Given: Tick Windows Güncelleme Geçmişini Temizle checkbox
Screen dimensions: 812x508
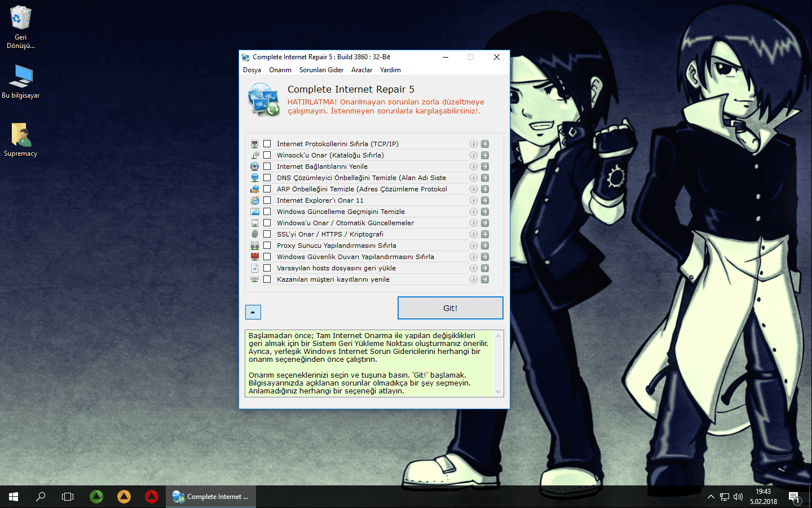Looking at the screenshot, I should coord(267,212).
